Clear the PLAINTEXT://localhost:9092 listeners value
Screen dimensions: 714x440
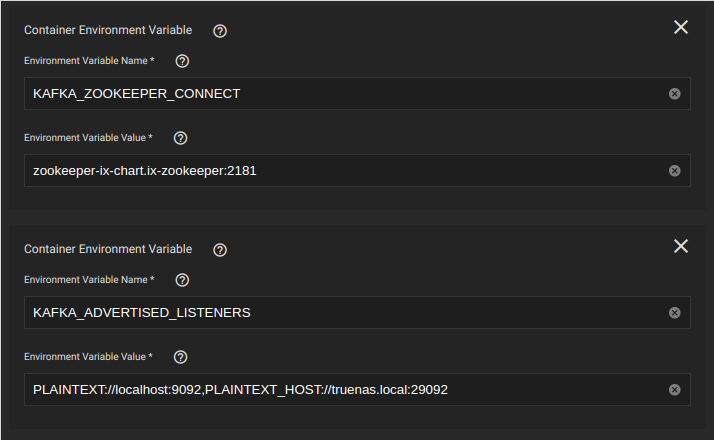tap(674, 390)
